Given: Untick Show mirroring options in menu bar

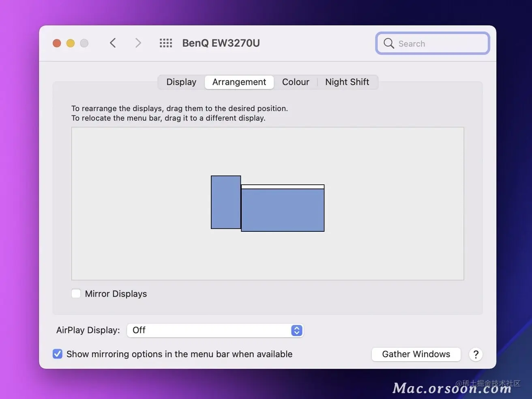Looking at the screenshot, I should click(58, 354).
